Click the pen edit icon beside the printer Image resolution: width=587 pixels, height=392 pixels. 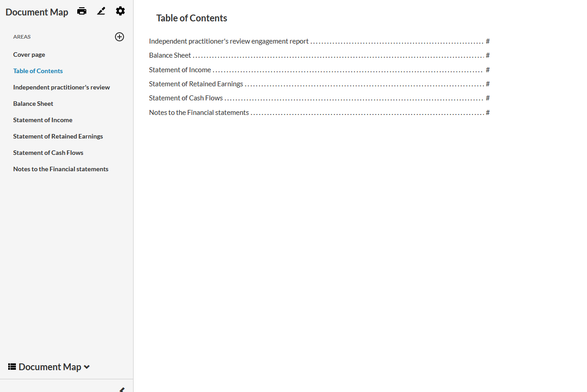pos(101,11)
